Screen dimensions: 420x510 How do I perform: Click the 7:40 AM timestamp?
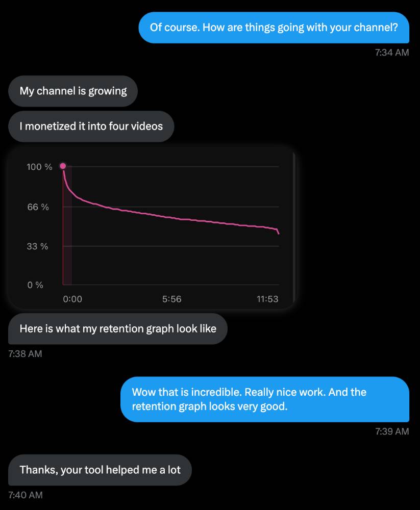click(x=26, y=495)
